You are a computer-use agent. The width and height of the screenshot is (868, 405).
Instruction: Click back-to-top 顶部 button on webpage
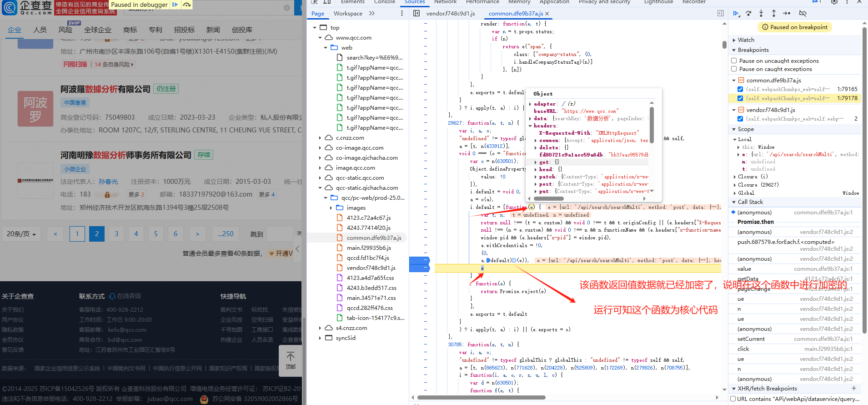[290, 360]
